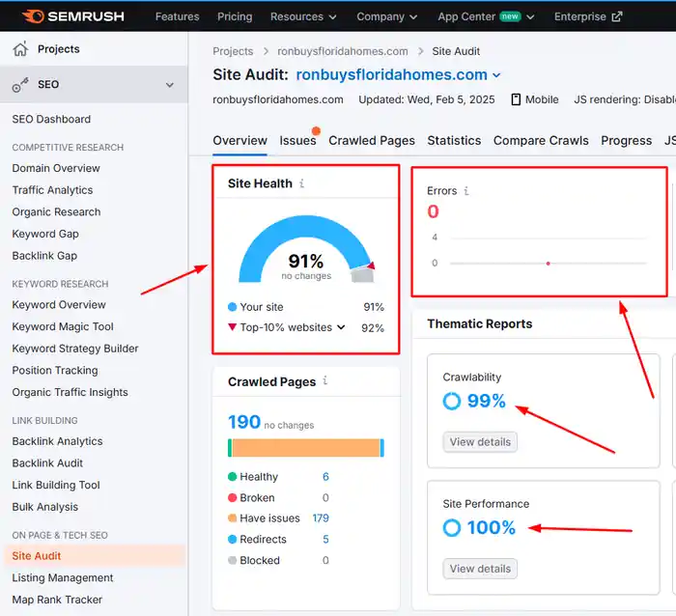676x616 pixels.
Task: Click the Errors count 0
Action: pyautogui.click(x=433, y=211)
